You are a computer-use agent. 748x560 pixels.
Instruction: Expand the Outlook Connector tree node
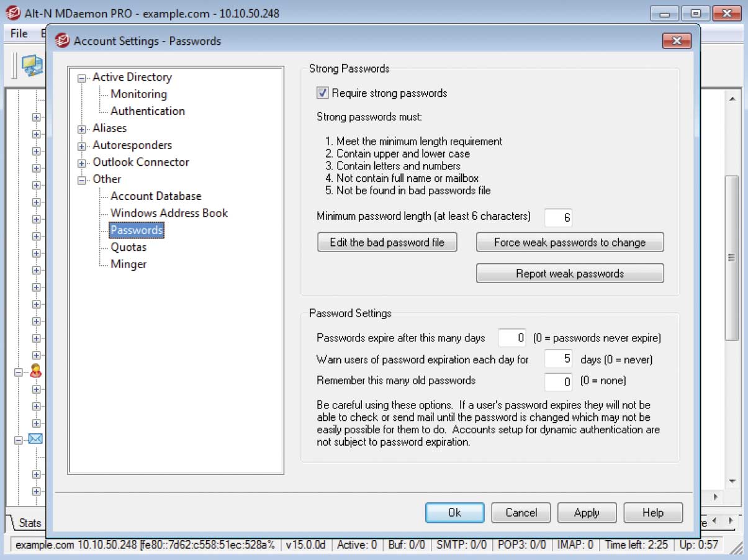click(82, 163)
